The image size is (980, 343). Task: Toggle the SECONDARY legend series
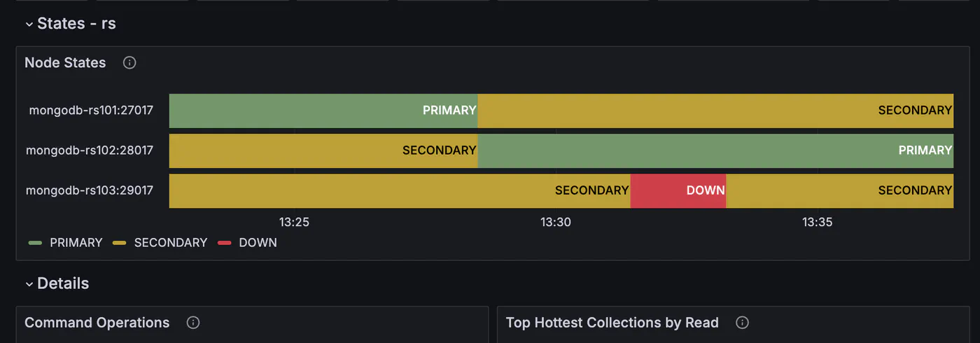tap(171, 242)
